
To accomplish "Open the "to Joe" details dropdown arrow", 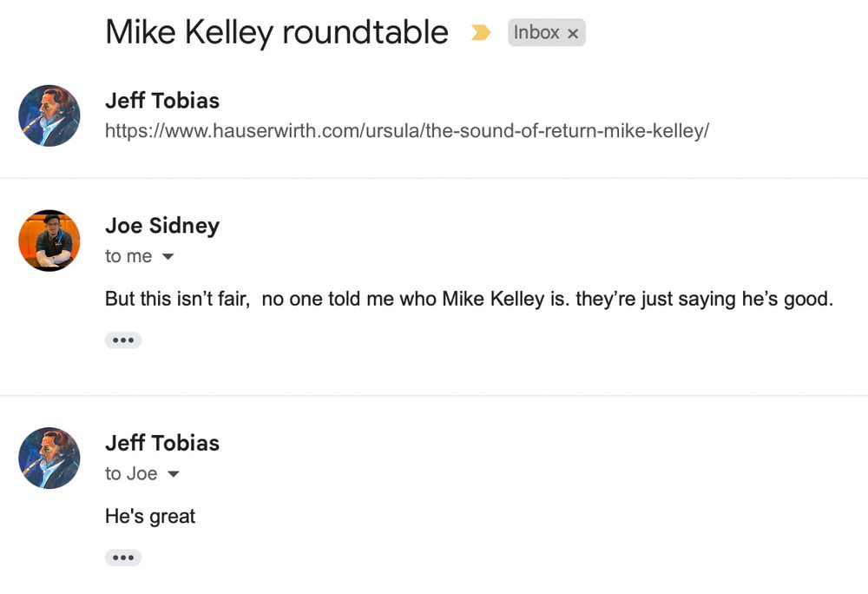I will [174, 474].
